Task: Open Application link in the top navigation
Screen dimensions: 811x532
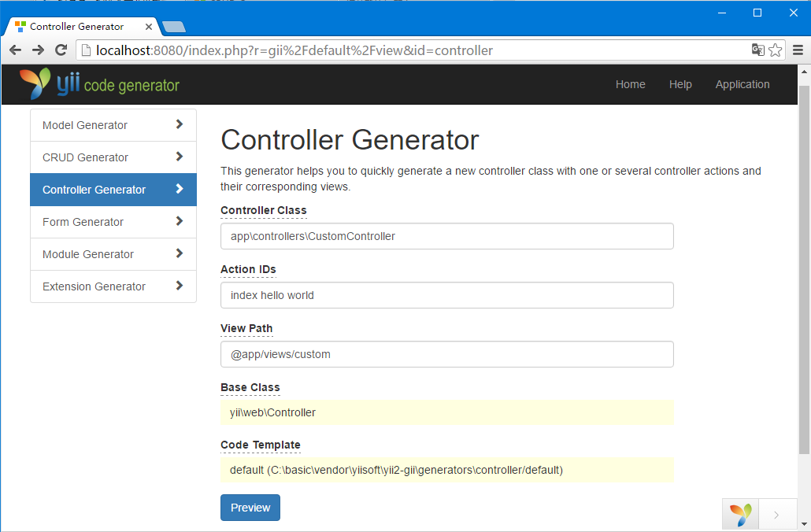Action: pos(742,84)
